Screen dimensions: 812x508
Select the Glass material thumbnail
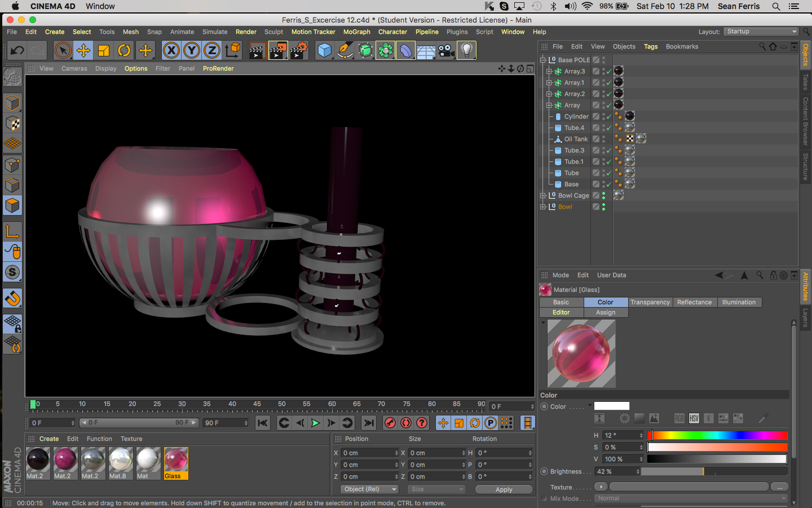(176, 461)
